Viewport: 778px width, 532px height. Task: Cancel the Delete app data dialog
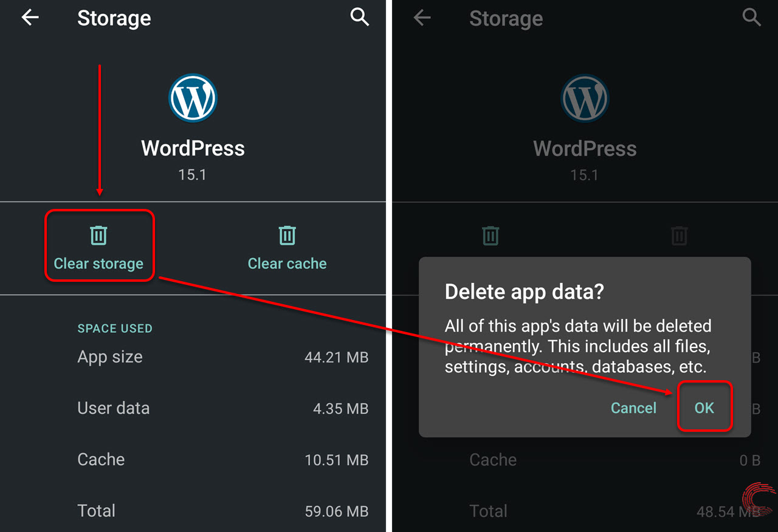633,408
